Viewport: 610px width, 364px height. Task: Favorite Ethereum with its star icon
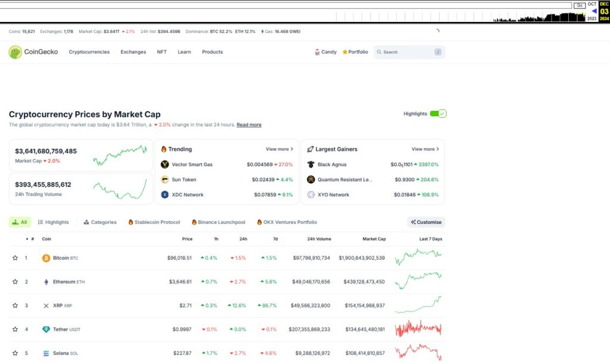(15, 282)
